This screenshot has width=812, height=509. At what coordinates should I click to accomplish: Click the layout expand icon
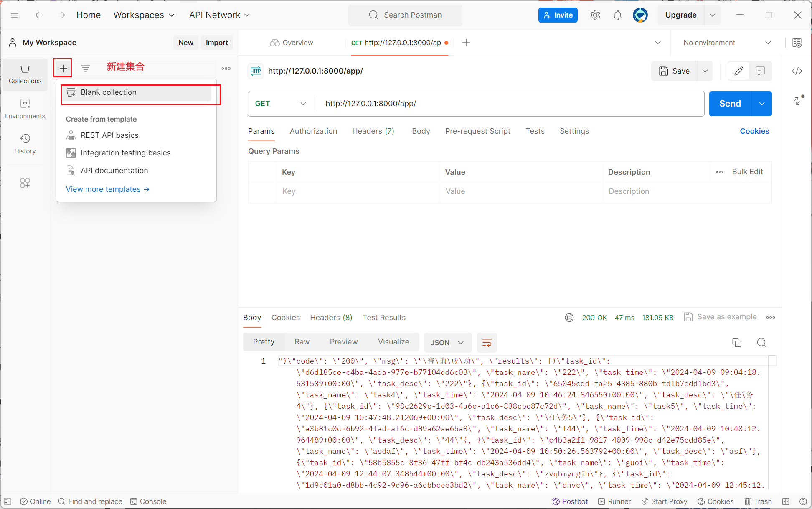(x=798, y=104)
